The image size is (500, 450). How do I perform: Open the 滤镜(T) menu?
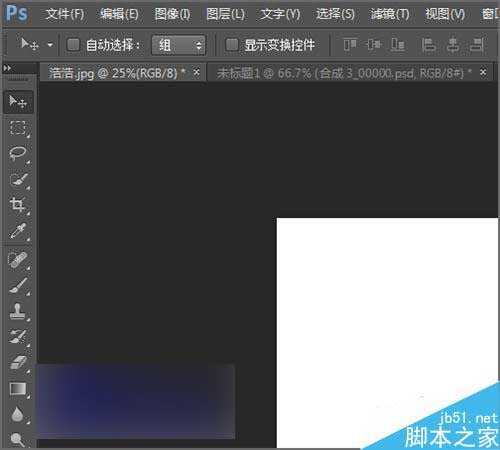(390, 14)
